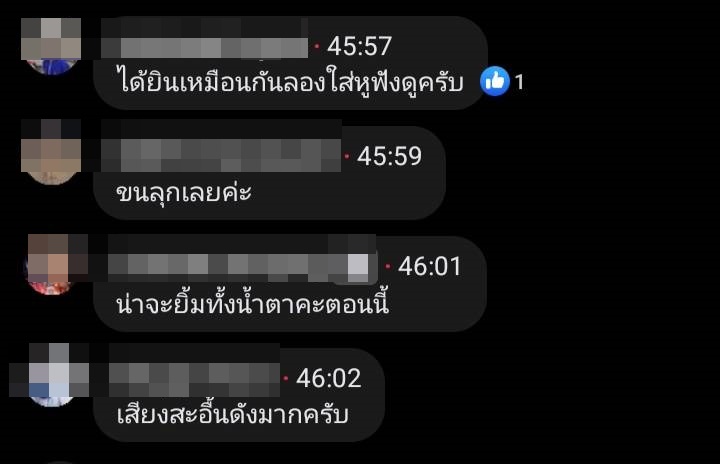Click blurred name of 46:02 commenter
Screen dimensions: 720x464
tap(195, 379)
